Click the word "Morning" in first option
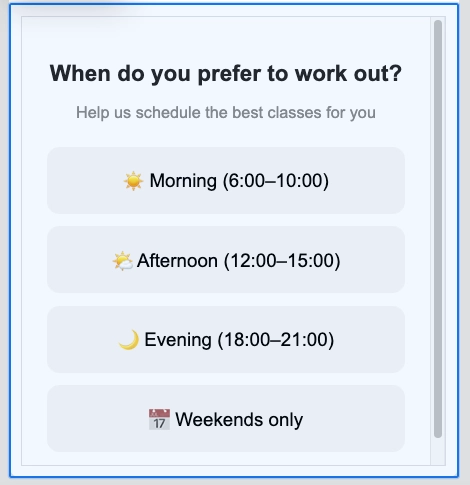 tap(183, 181)
